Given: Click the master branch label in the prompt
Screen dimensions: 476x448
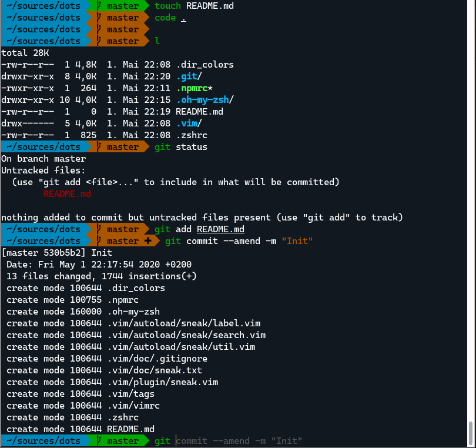Looking at the screenshot, I should pos(122,6).
